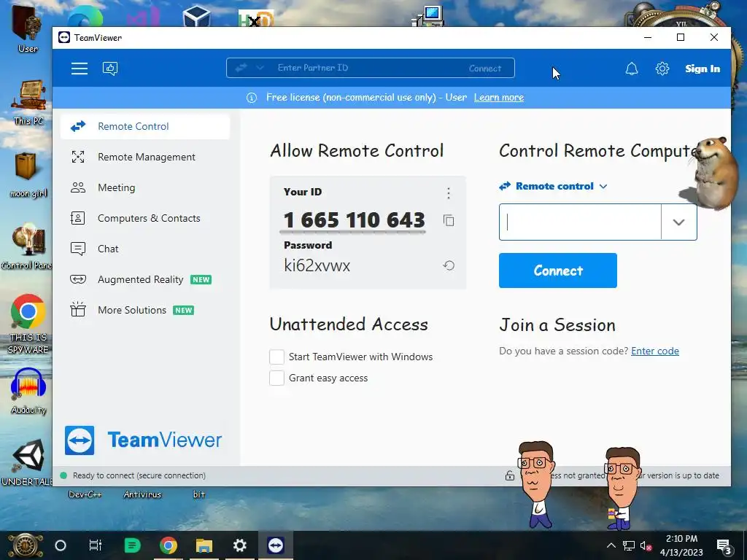Open the Action Center notifications
Image resolution: width=747 pixels, height=560 pixels.
tap(724, 546)
